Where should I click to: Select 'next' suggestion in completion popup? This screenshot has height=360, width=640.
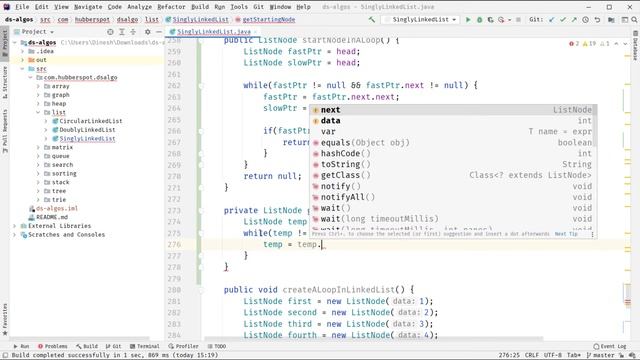[452, 110]
